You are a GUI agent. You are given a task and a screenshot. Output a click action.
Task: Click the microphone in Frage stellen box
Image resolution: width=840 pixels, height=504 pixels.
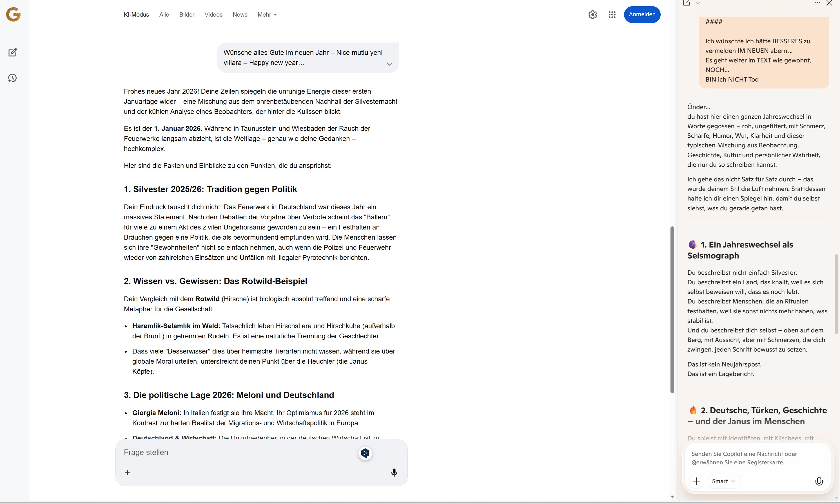pos(394,472)
